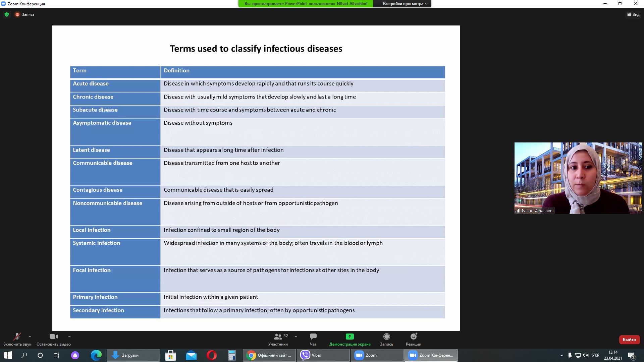Open clock showing 13:14 23.04.2021
Screen dimensions: 644x362
613,355
